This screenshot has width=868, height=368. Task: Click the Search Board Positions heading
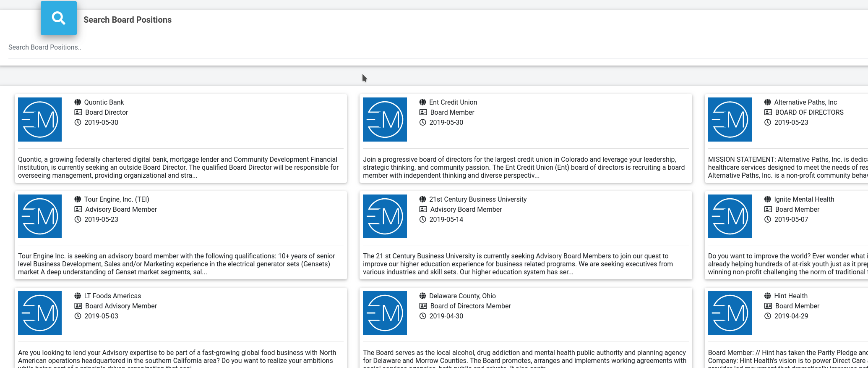click(128, 20)
